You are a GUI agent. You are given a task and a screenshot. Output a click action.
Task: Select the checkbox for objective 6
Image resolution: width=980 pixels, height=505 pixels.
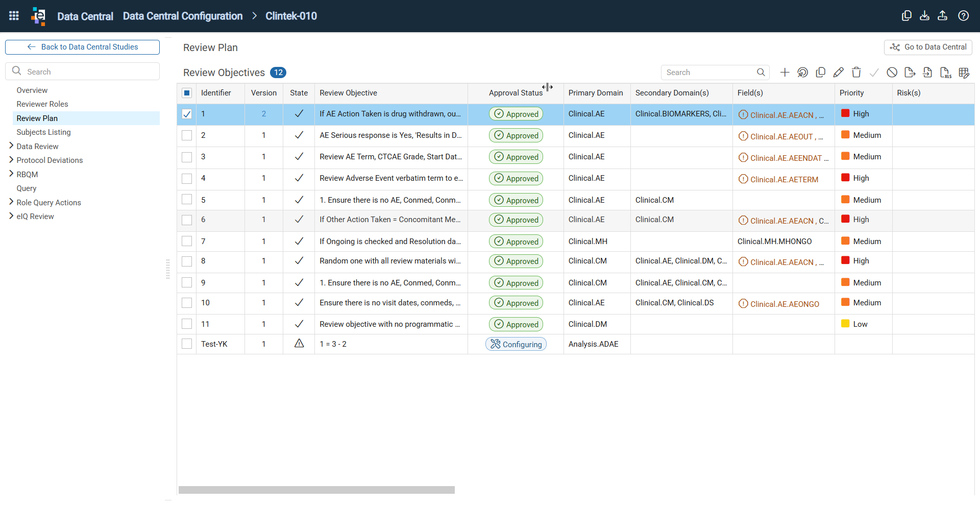187,220
